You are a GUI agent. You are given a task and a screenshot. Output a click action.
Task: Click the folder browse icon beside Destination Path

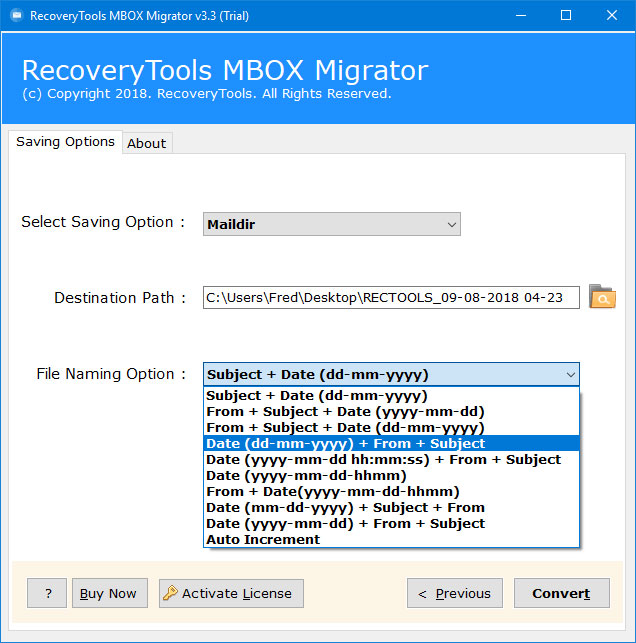(x=602, y=297)
